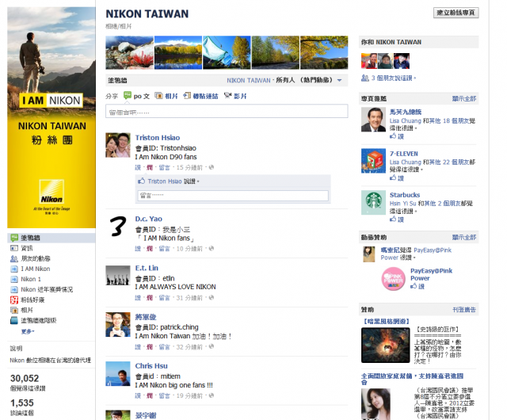Viewport: 507px width, 420px height.
Task: Click the 3 個朋友說這讚 link
Action: point(393,78)
